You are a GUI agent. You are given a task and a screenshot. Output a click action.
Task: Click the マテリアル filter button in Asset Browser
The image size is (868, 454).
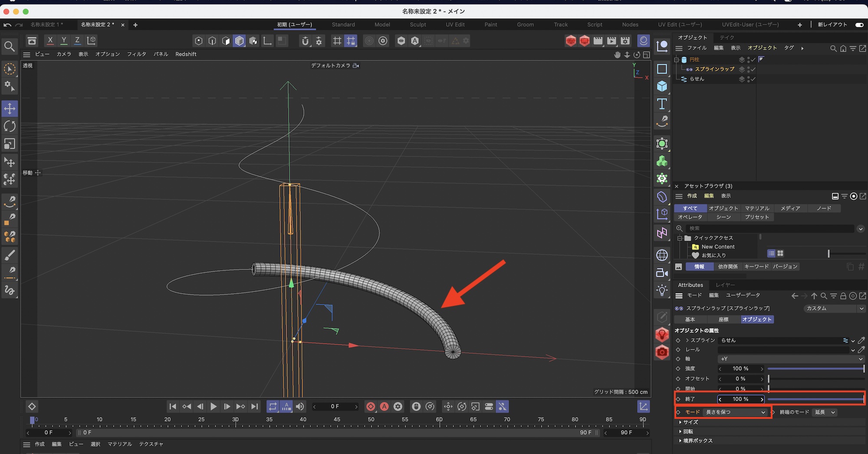[757, 209]
